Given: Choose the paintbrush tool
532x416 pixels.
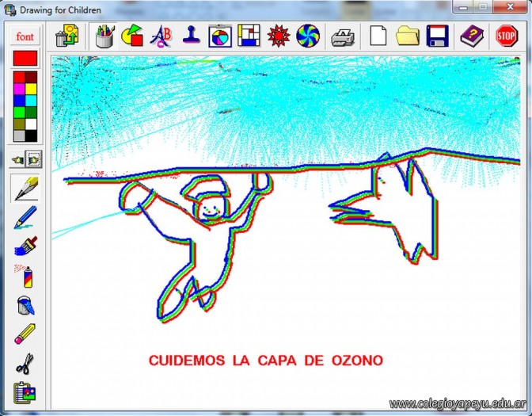Looking at the screenshot, I should [25, 247].
